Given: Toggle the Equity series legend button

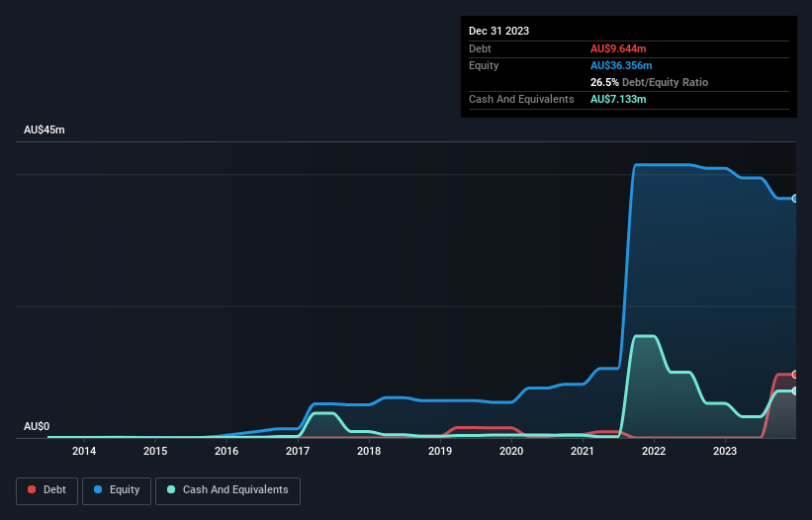Looking at the screenshot, I should point(117,490).
